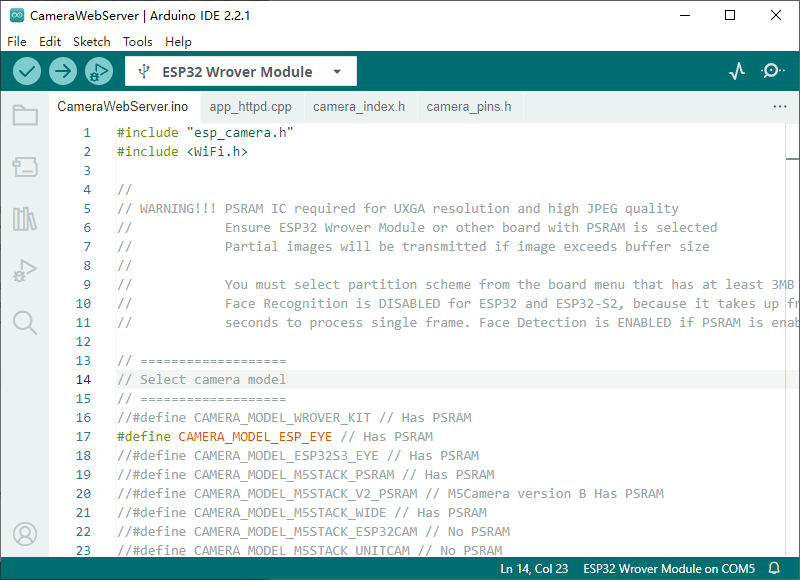The width and height of the screenshot is (800, 580).
Task: Toggle the notifications bell in status bar
Action: point(774,568)
